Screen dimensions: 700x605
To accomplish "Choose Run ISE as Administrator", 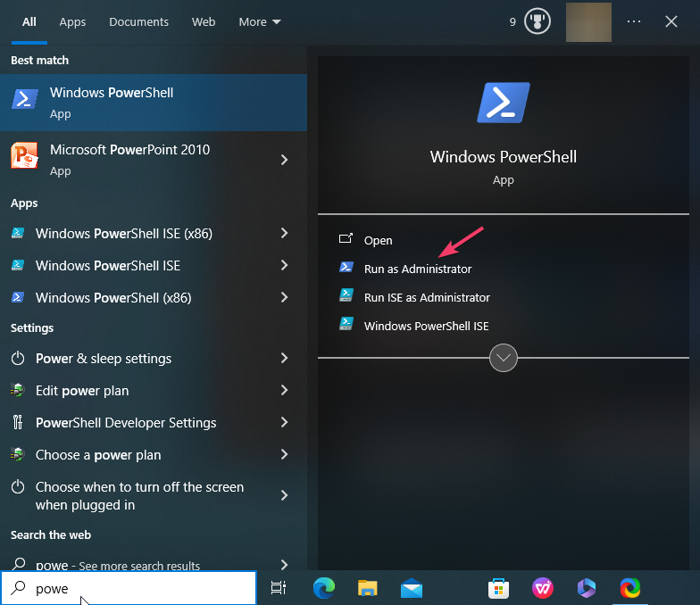I will coord(427,298).
